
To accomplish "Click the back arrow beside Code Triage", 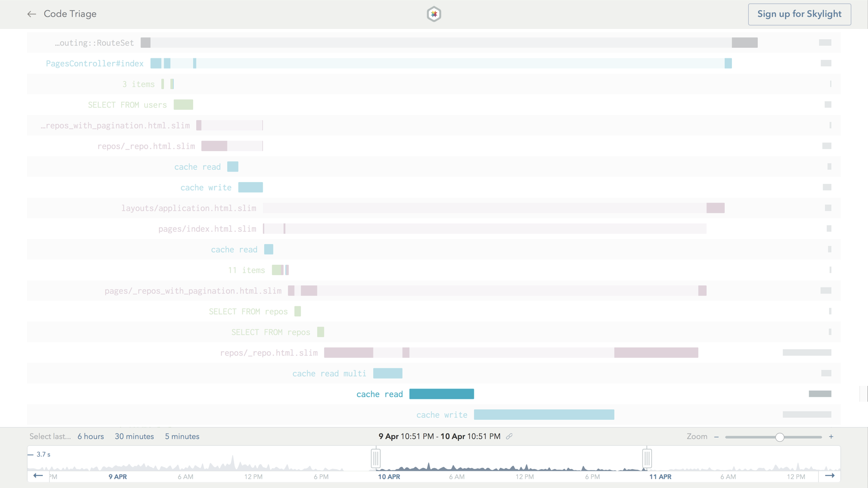I will coord(32,14).
